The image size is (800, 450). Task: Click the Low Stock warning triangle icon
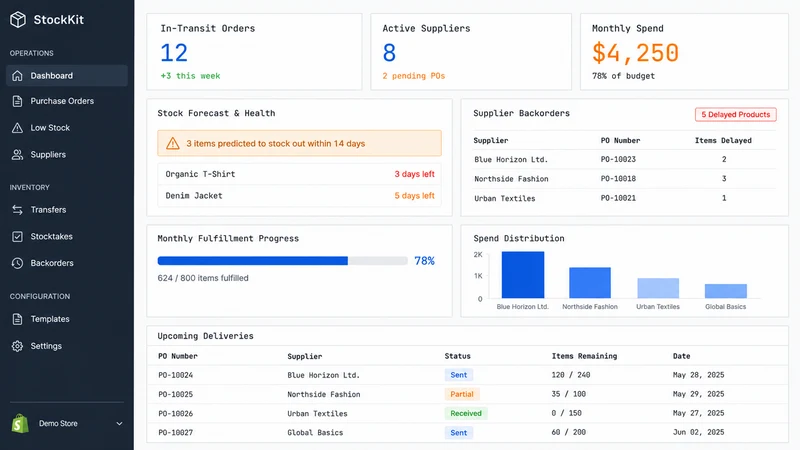(x=17, y=128)
